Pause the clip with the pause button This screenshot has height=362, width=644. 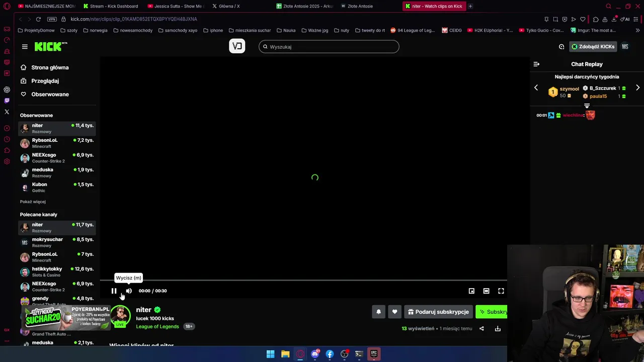[114, 291]
